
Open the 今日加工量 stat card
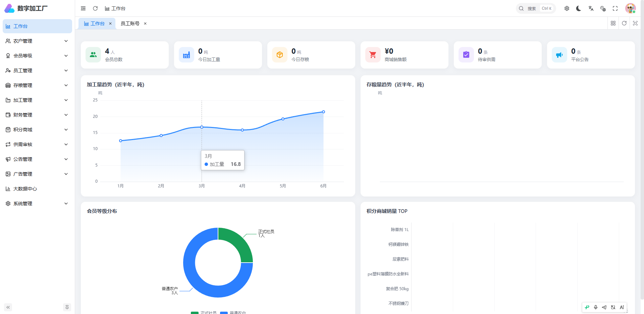coord(218,55)
